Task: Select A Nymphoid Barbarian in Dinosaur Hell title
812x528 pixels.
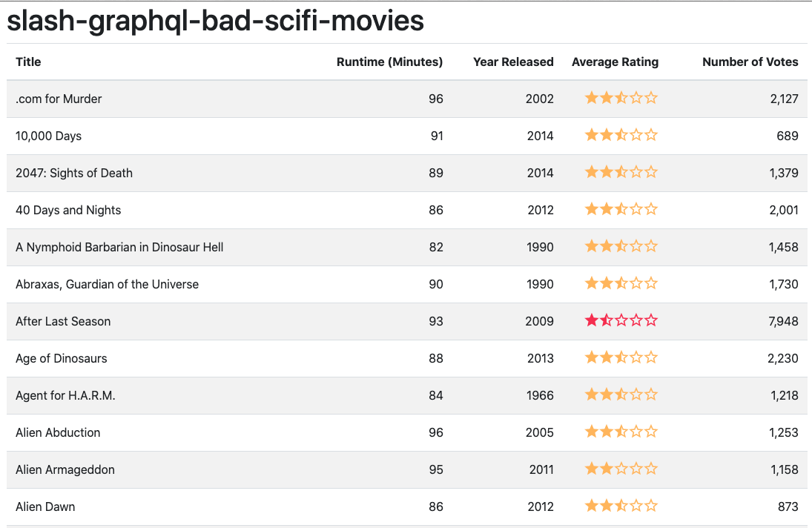Action: [x=119, y=247]
